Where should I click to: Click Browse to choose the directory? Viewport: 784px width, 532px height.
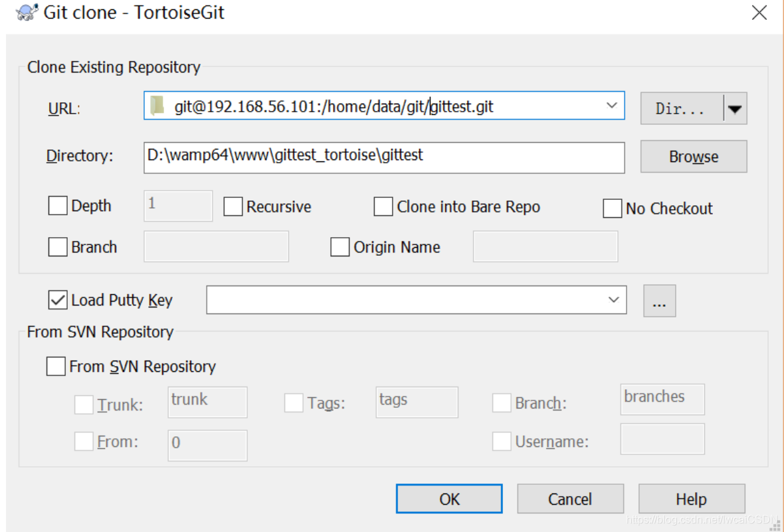coord(694,157)
